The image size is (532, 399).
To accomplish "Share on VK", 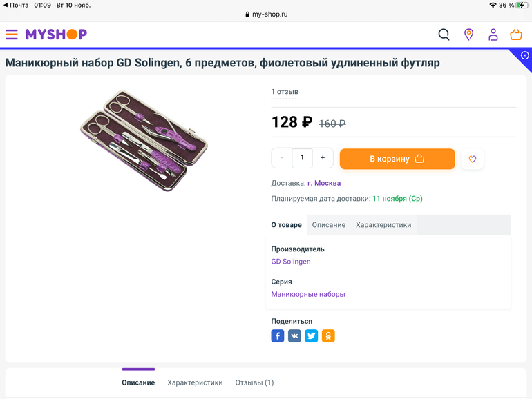I will (294, 336).
